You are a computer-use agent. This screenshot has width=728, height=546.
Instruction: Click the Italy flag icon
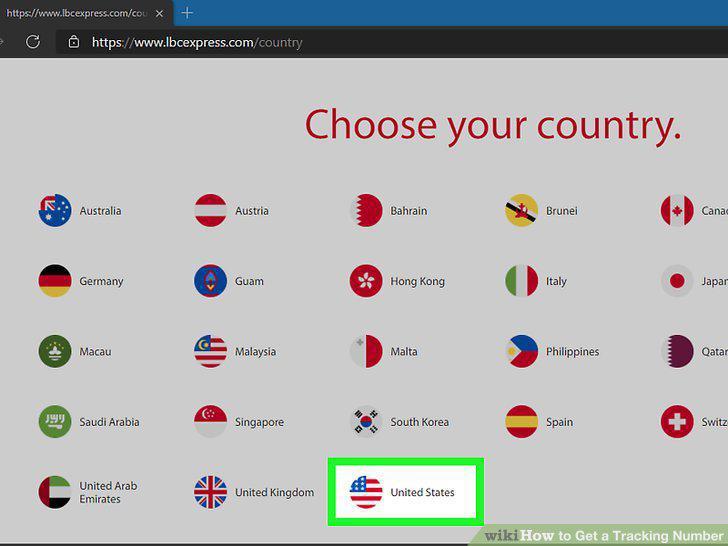click(521, 281)
